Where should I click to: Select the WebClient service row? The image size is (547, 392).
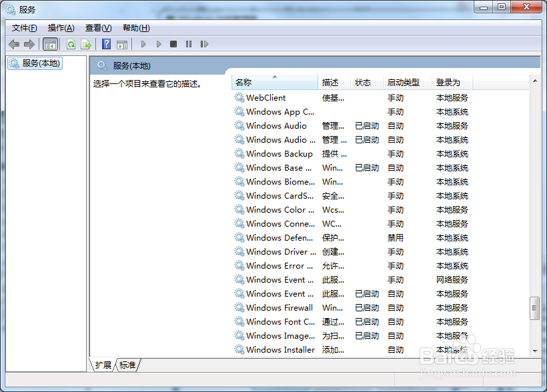pos(380,97)
